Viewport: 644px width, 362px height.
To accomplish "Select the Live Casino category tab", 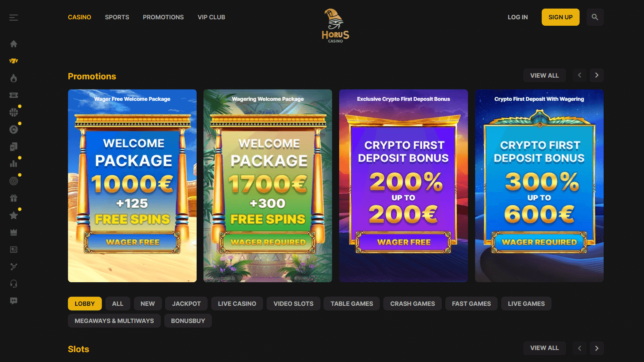I will tap(237, 304).
